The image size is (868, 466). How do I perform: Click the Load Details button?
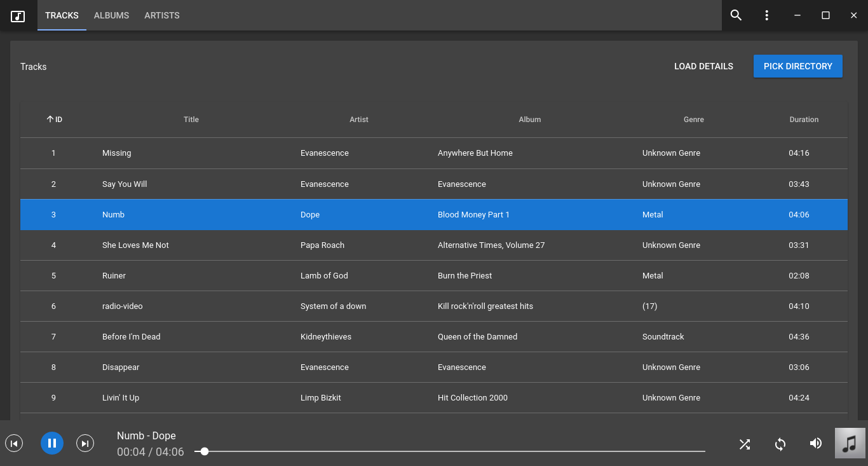click(x=703, y=66)
